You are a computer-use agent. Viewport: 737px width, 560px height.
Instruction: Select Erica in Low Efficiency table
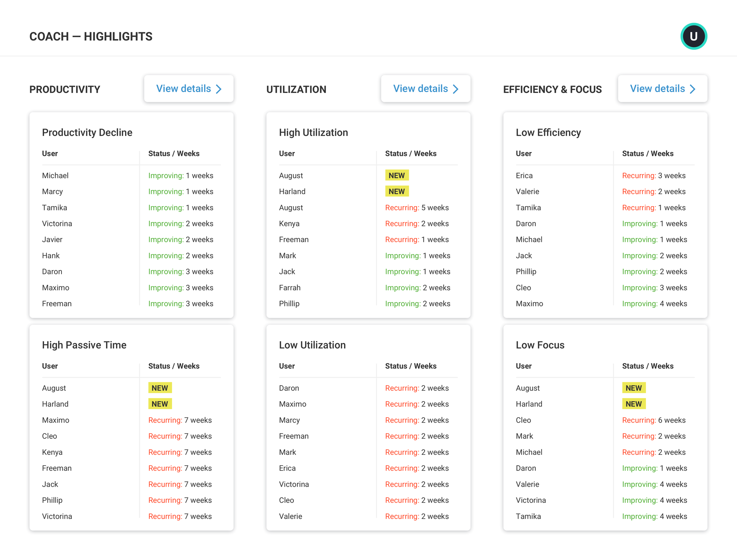524,175
